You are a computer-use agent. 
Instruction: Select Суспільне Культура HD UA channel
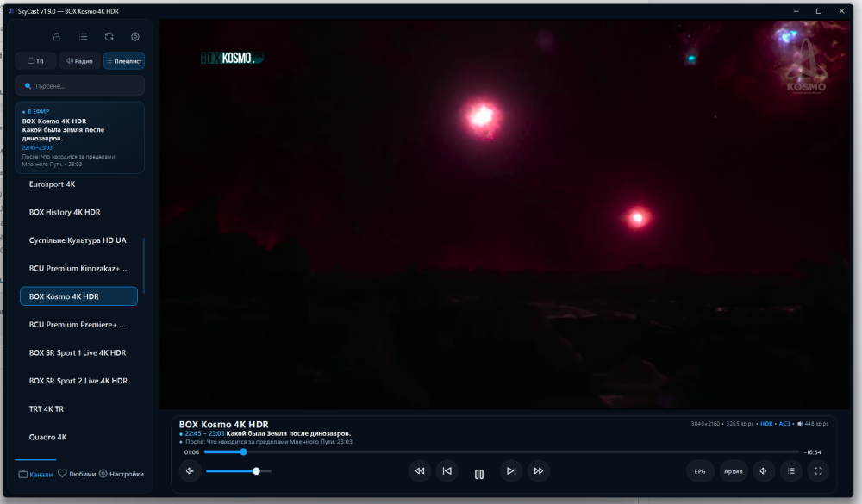pos(78,240)
